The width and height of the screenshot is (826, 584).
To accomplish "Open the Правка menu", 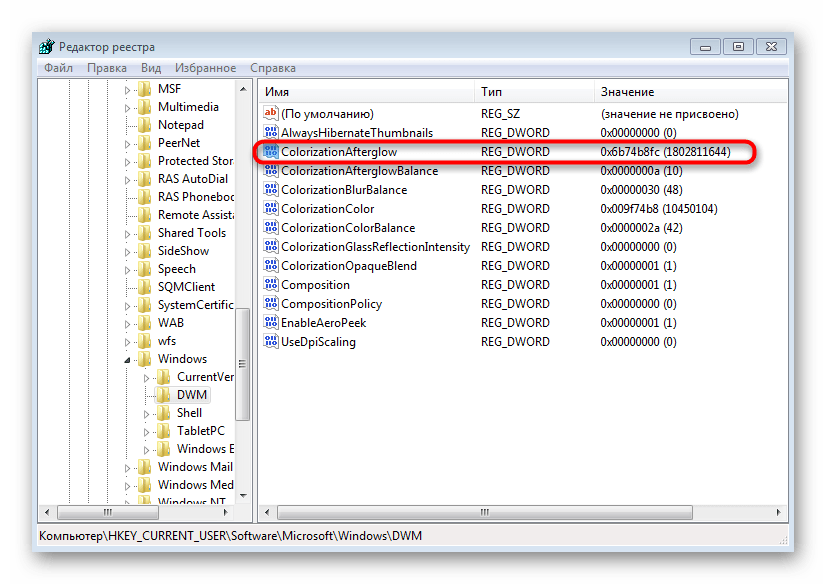I will (107, 68).
